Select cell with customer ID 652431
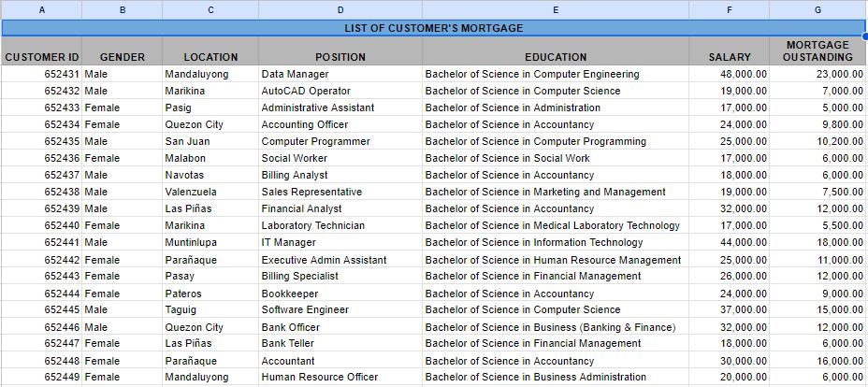Viewport: 868px width, 387px height. [x=41, y=74]
